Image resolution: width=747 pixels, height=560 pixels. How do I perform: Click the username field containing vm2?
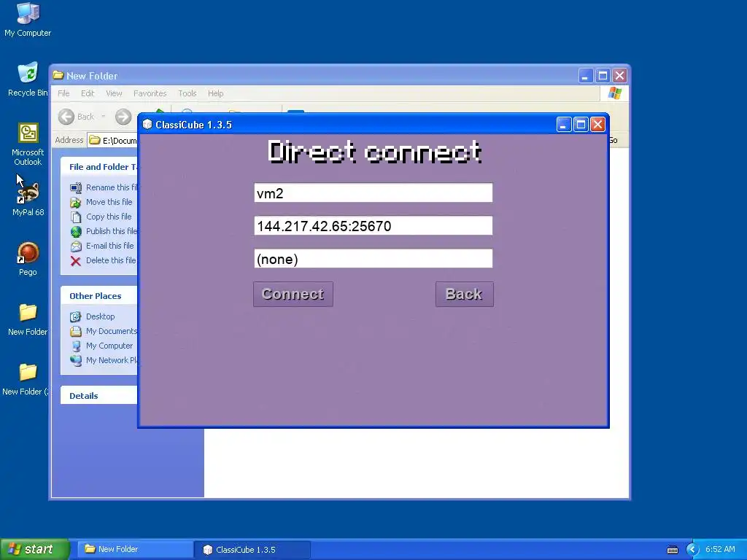373,192
